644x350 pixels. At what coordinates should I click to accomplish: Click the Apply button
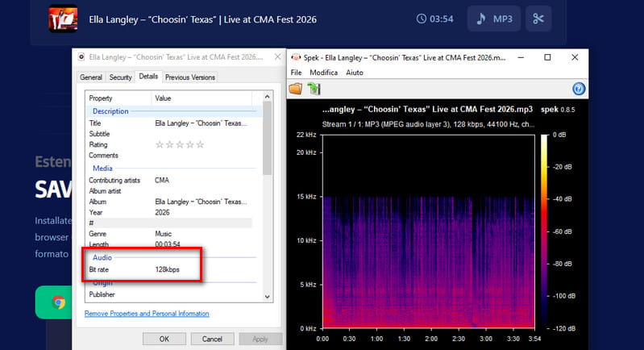pos(260,339)
